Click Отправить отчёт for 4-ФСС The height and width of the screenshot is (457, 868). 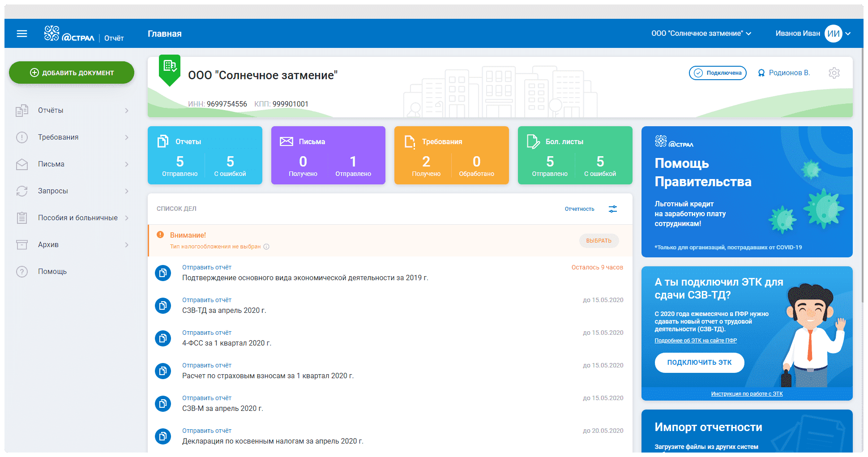207,333
